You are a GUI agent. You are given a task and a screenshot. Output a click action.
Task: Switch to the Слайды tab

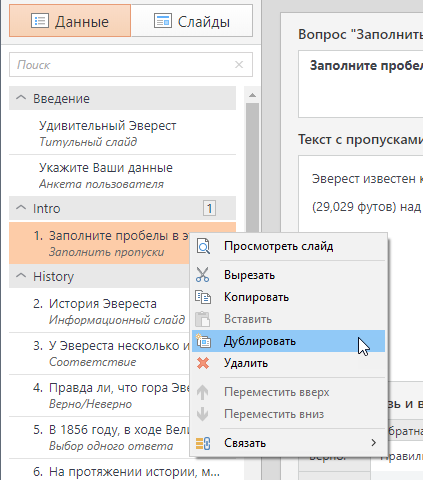click(192, 21)
